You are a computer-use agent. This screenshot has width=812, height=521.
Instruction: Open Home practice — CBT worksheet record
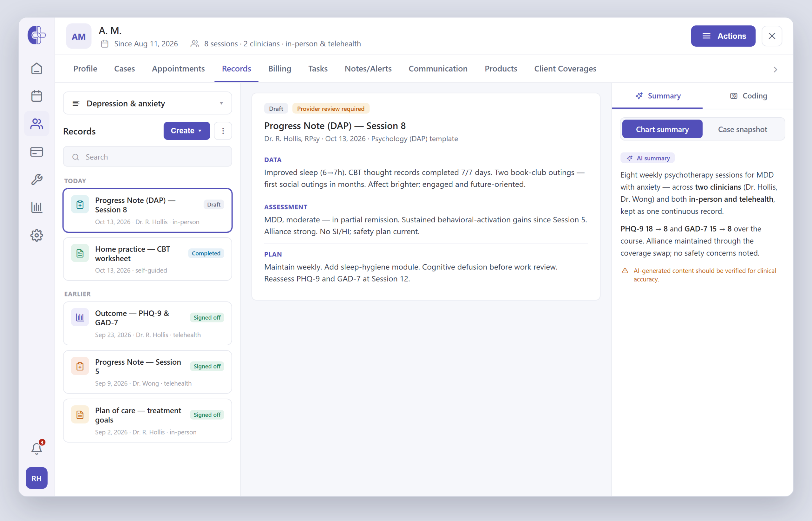coord(147,259)
